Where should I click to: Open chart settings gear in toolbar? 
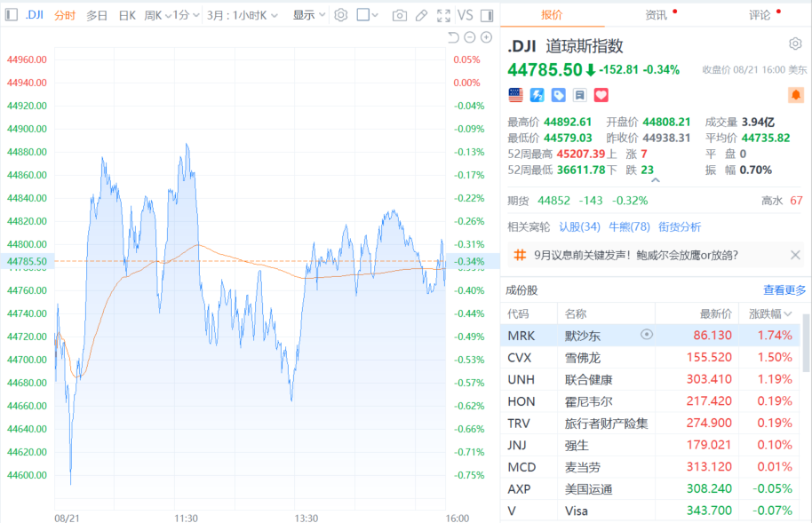[341, 15]
